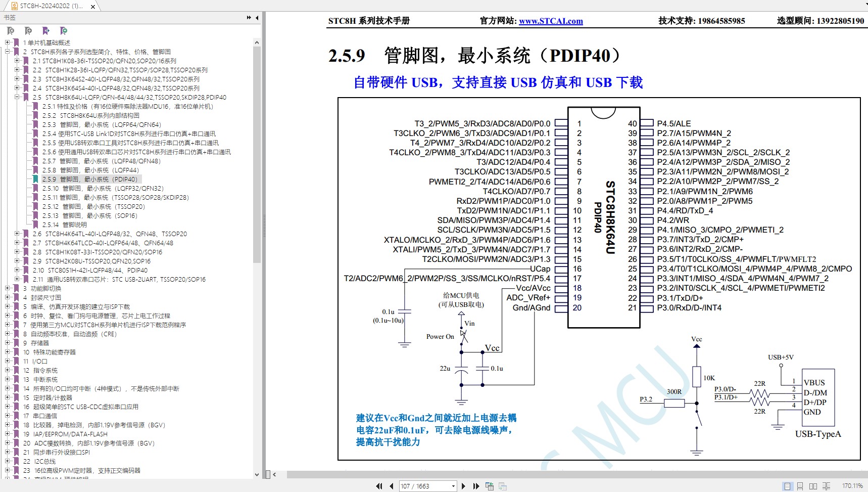Open bookmark 22 I2C总线

[39, 461]
